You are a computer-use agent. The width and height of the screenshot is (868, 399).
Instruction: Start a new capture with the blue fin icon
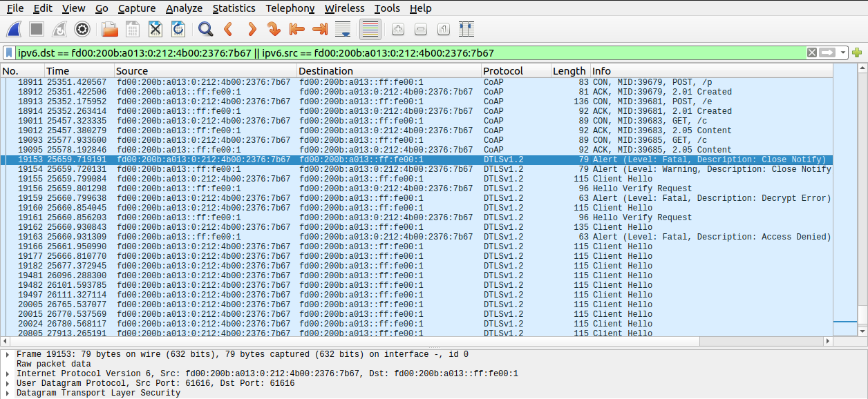[x=14, y=29]
